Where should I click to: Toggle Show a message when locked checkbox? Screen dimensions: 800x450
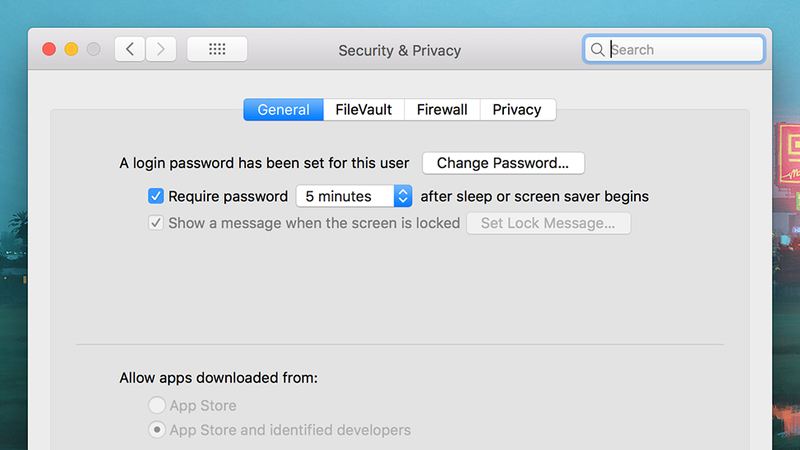click(x=156, y=223)
